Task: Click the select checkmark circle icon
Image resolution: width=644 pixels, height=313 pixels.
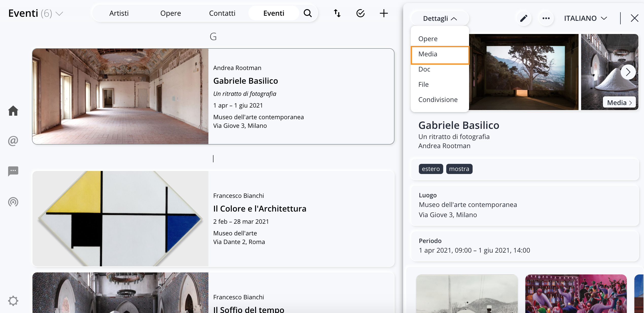Action: click(360, 13)
